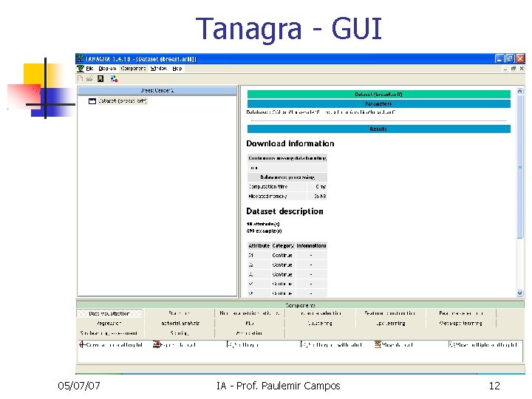Switch to the PLS tab

click(250, 324)
